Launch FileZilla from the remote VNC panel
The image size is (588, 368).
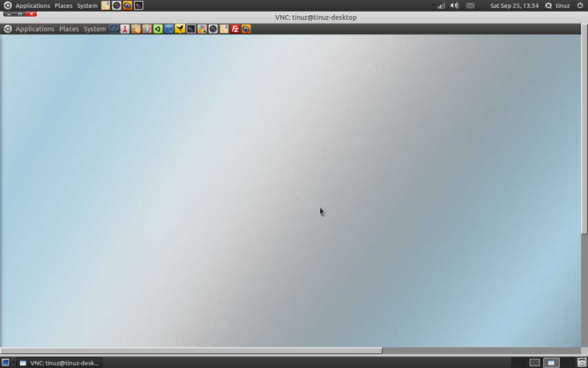pos(235,29)
